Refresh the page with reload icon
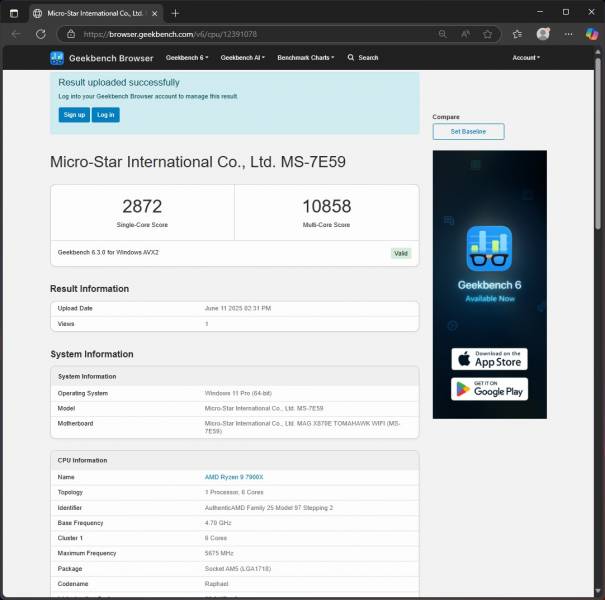The width and height of the screenshot is (605, 600). [41, 34]
